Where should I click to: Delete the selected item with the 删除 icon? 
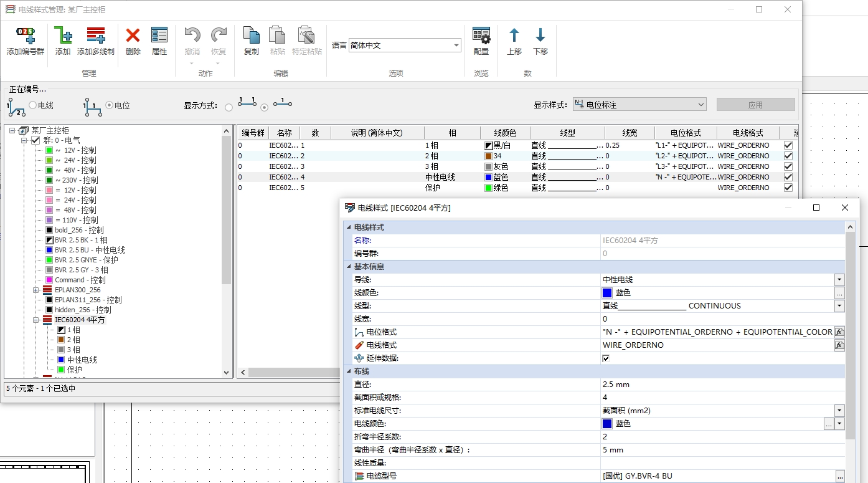(133, 36)
